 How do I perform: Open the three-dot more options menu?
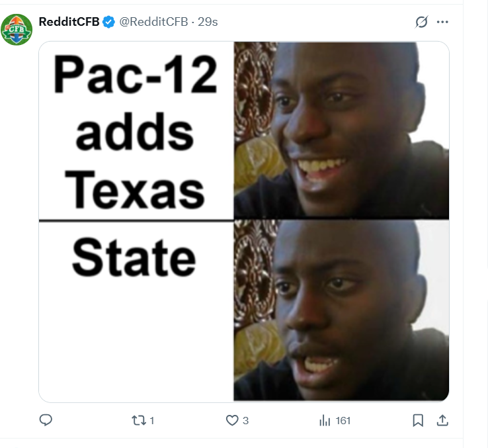442,22
